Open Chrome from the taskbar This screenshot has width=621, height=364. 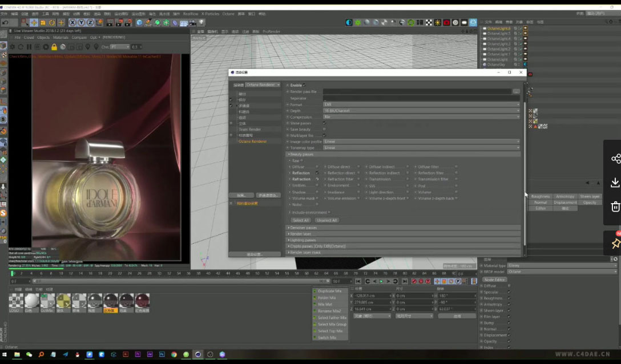click(174, 354)
